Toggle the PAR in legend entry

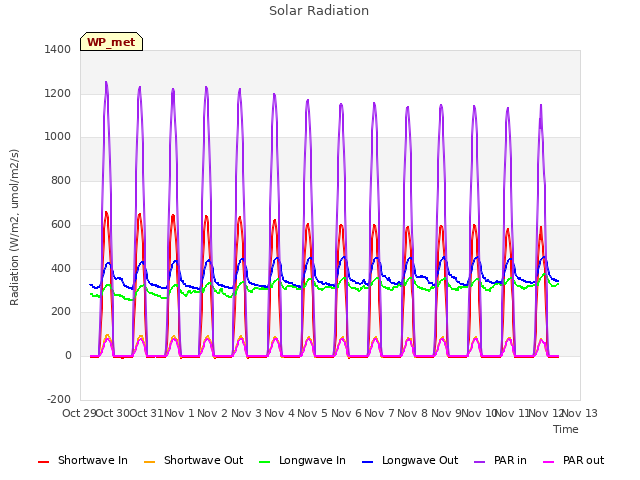tap(500, 461)
